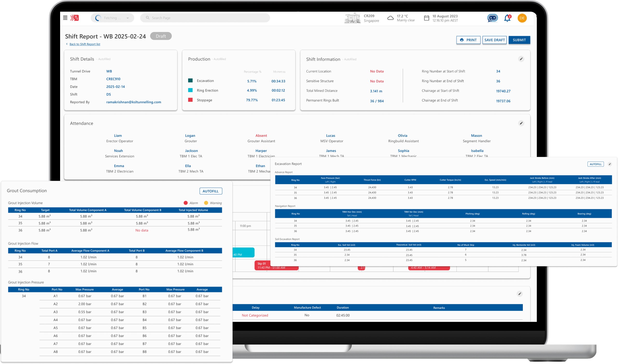
Task: Edit Excavation Report pencil icon
Action: pyautogui.click(x=610, y=164)
